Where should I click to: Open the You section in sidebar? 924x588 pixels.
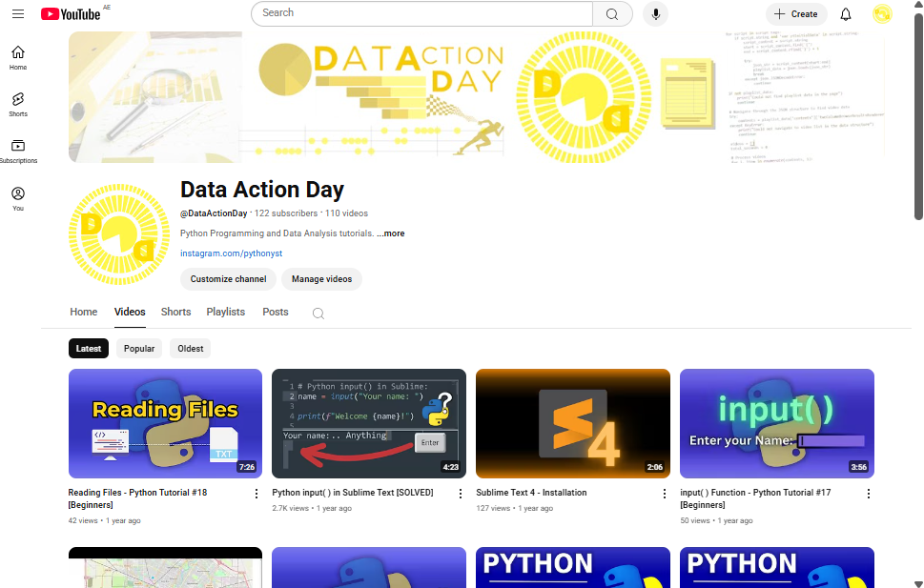[x=18, y=198]
